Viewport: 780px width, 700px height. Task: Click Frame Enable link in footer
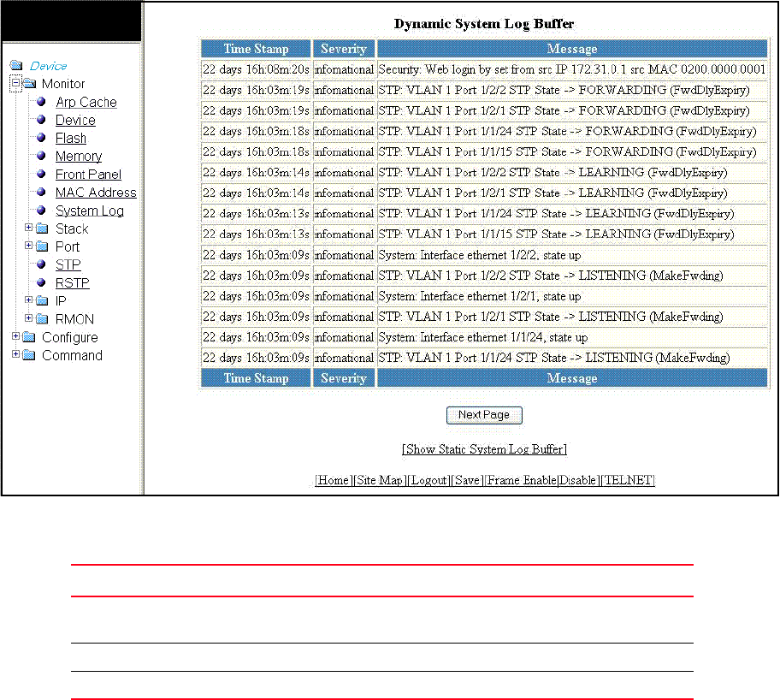click(521, 480)
